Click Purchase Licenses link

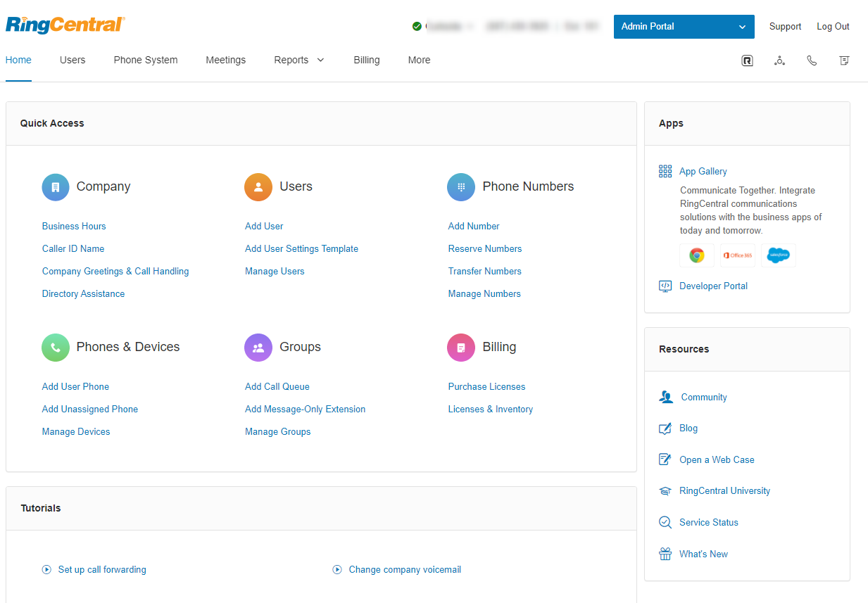click(486, 387)
